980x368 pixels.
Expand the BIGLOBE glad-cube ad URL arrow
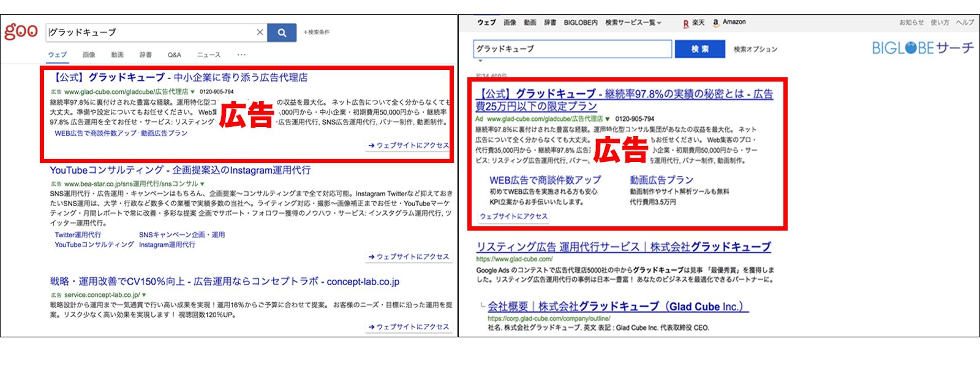(x=608, y=119)
